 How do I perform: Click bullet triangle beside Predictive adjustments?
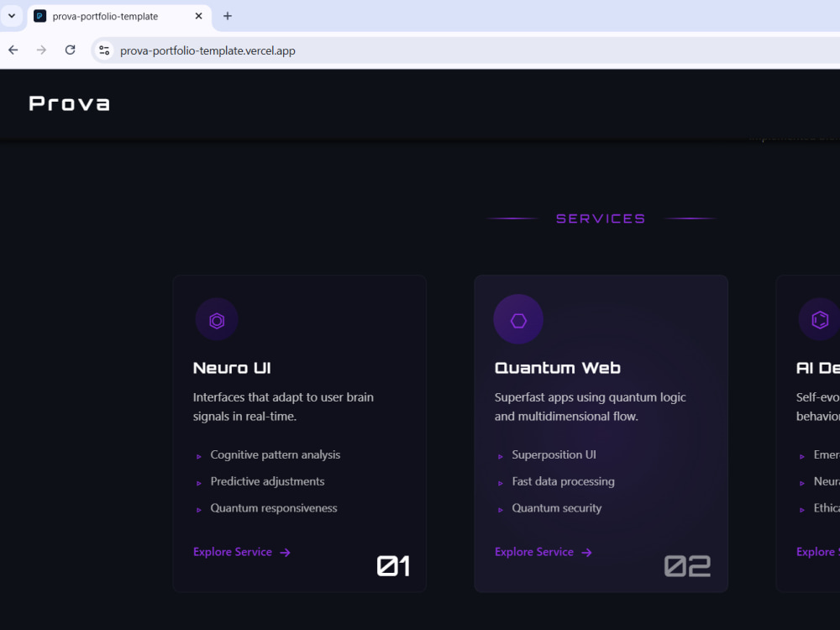[199, 483]
